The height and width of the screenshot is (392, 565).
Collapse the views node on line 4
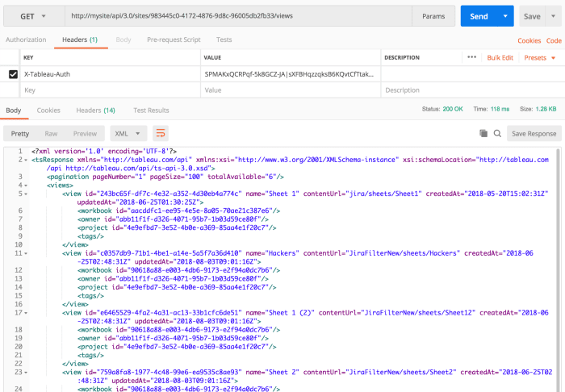(26, 186)
